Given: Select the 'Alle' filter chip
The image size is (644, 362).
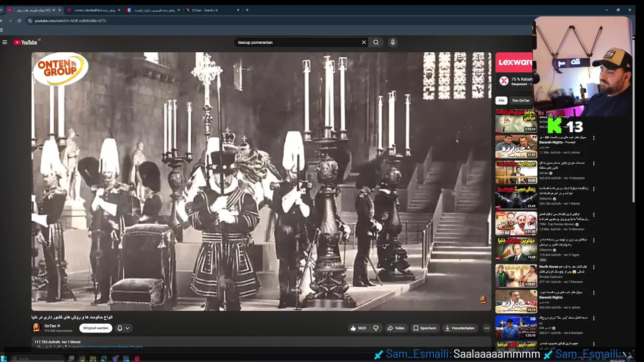Looking at the screenshot, I should tap(501, 101).
